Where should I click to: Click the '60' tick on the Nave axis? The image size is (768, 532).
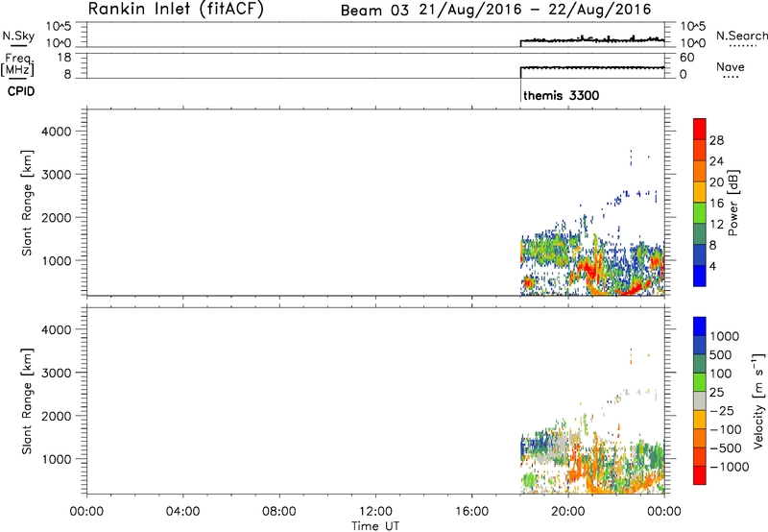[x=686, y=58]
